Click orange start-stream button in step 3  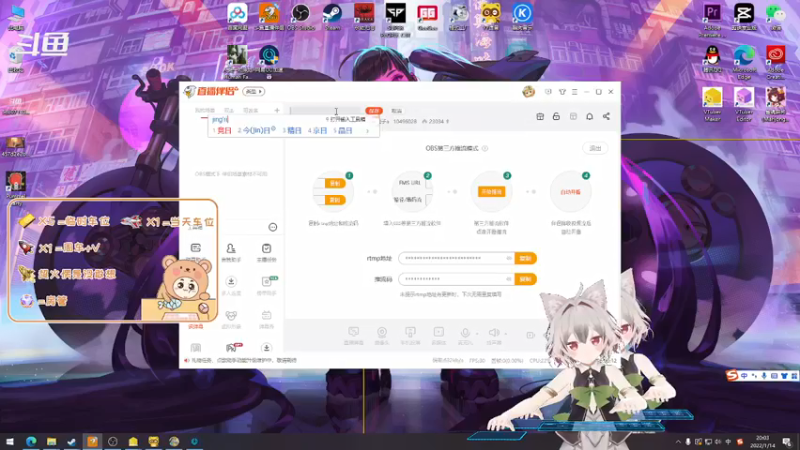tap(491, 192)
